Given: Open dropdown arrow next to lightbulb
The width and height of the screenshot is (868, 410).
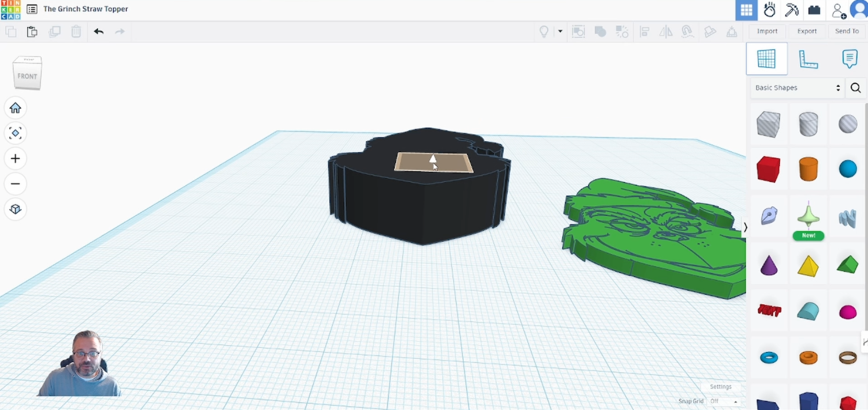Looking at the screenshot, I should (560, 31).
